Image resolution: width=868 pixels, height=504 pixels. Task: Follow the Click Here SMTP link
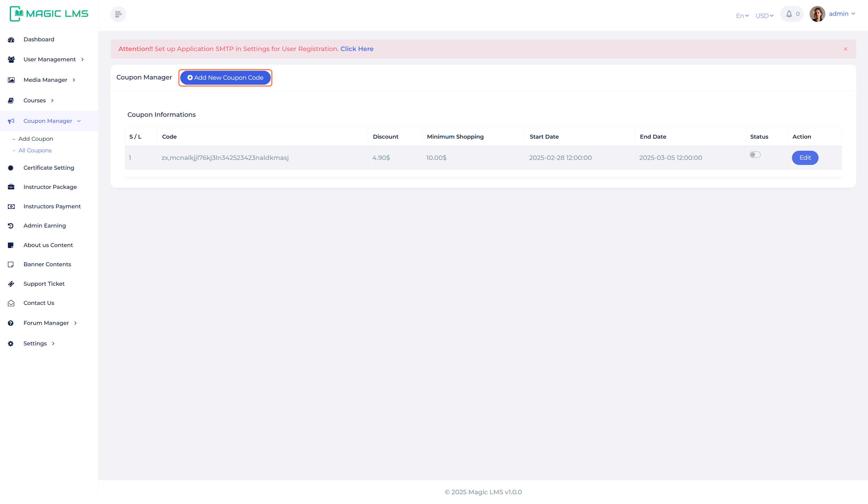tap(357, 49)
